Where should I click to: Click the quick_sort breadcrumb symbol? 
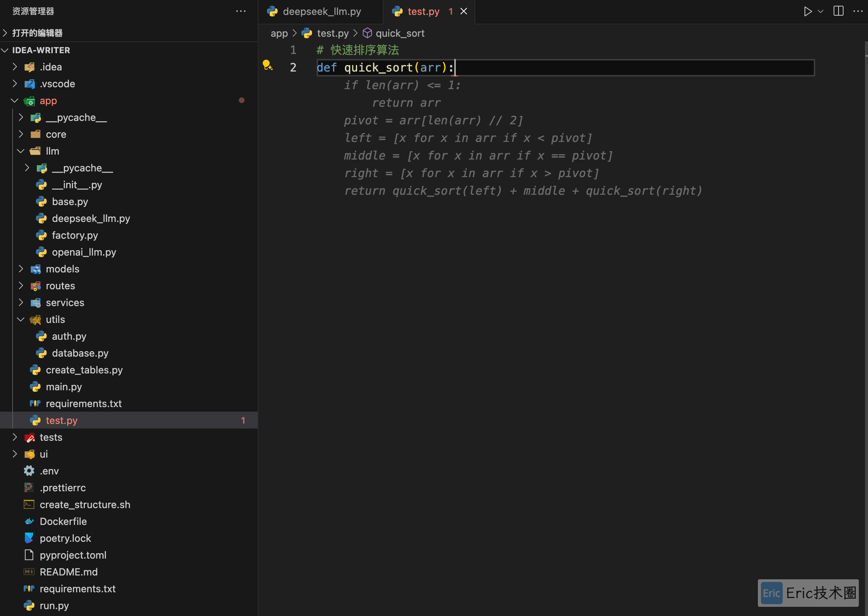point(400,33)
